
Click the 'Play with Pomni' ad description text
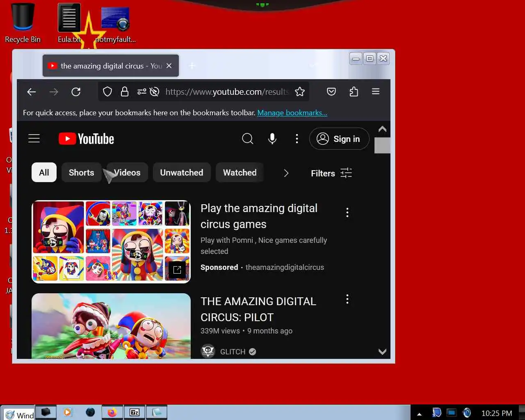(x=264, y=246)
